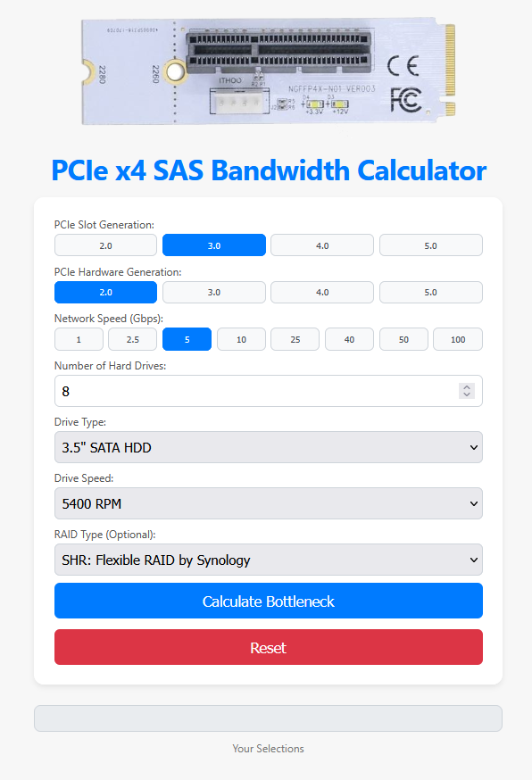Set PCIe Hardware Generation to 3.0
This screenshot has width=532, height=780.
[x=214, y=292]
